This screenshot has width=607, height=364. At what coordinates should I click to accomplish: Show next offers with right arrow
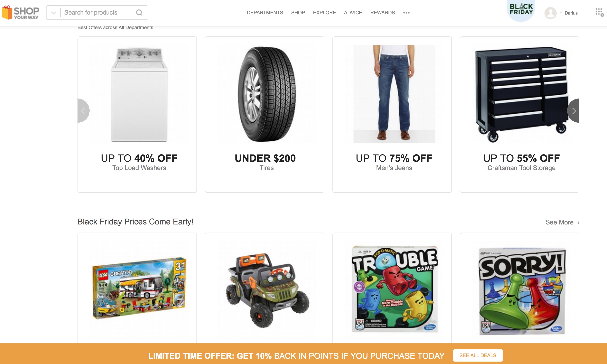pos(573,111)
